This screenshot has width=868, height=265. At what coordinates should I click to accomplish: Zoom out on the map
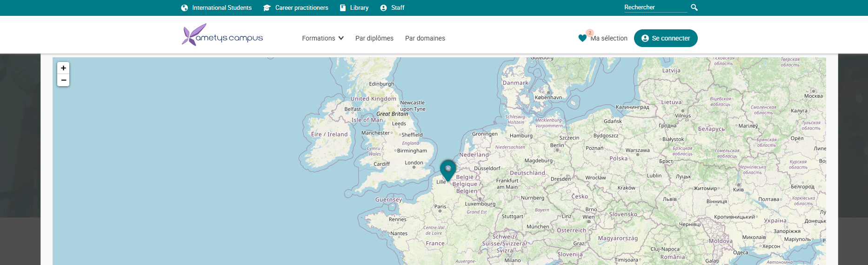coord(64,80)
